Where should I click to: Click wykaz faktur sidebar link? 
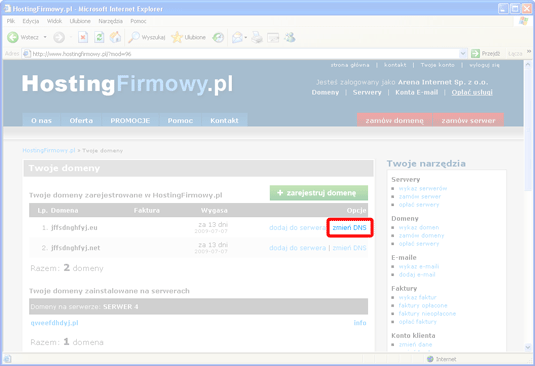[x=417, y=297]
